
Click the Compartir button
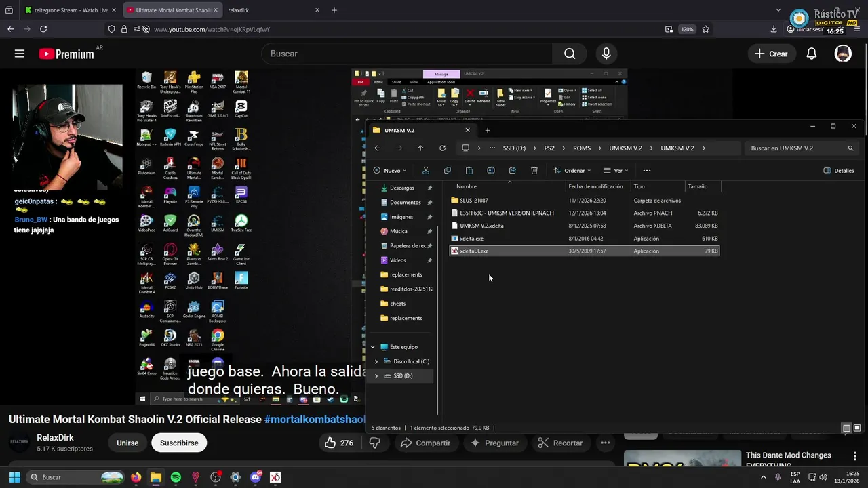425,443
